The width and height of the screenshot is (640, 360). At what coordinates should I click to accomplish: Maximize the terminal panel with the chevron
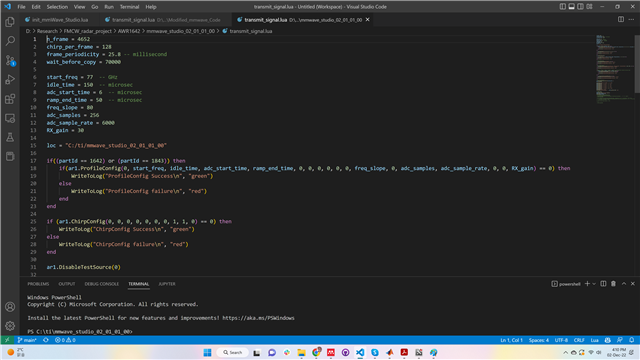[x=624, y=284]
